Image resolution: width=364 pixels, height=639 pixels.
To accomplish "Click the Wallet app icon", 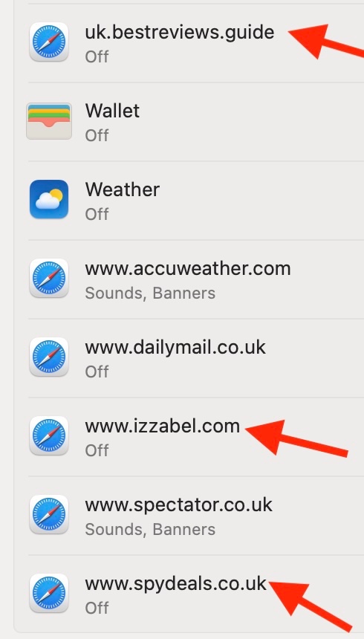I will 49,121.
